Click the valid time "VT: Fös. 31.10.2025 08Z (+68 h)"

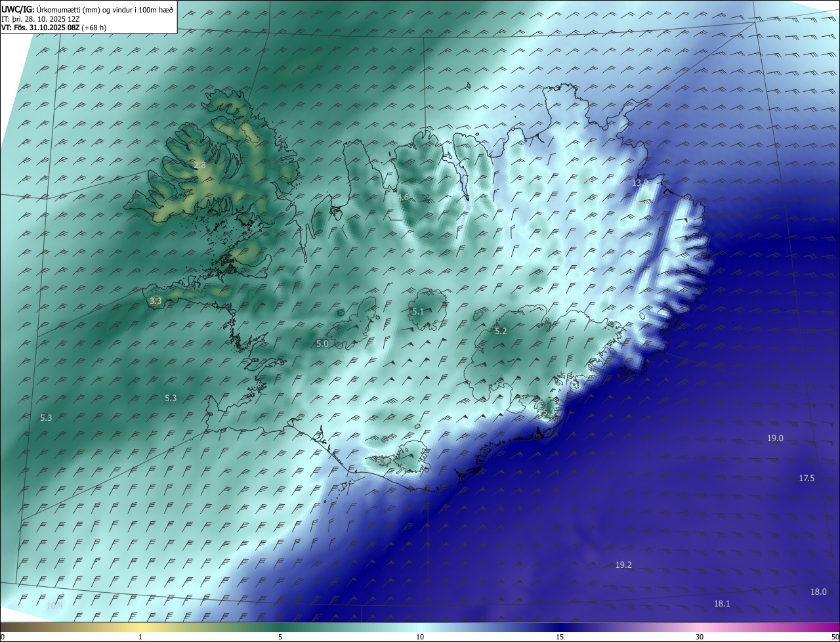[x=54, y=27]
